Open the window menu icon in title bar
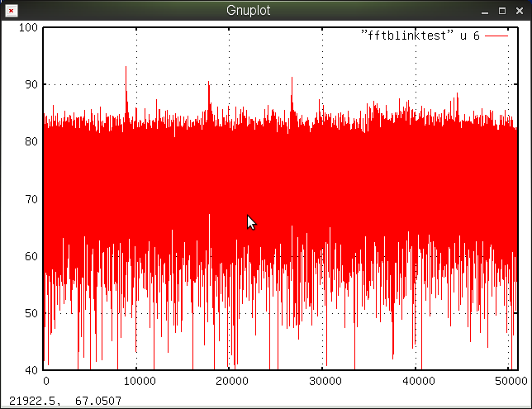 coord(10,11)
